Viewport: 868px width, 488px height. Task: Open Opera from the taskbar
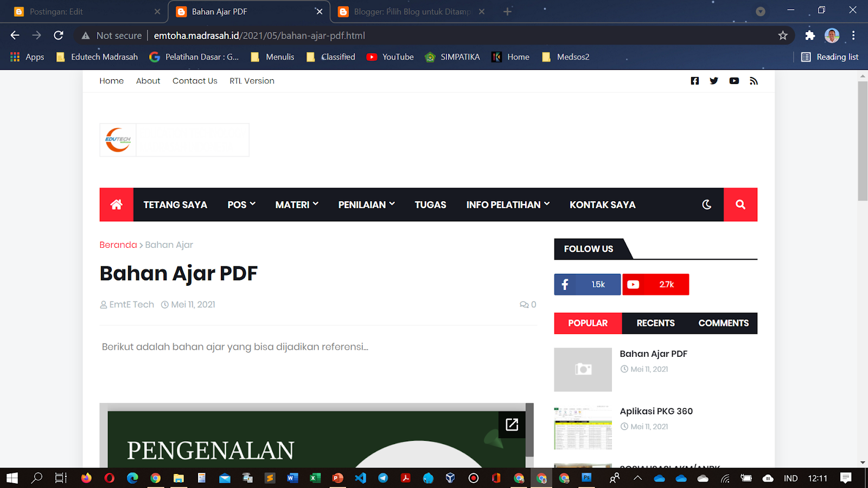110,478
